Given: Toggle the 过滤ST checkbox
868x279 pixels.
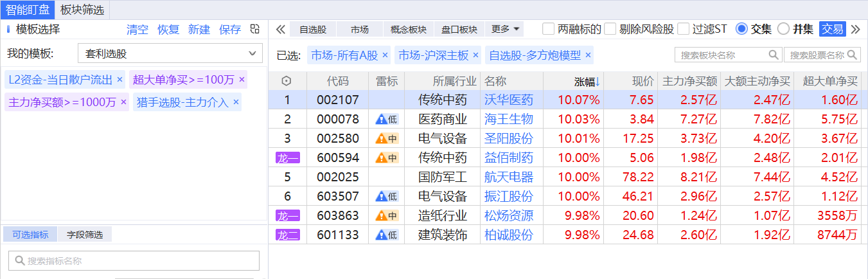Looking at the screenshot, I should [683, 29].
